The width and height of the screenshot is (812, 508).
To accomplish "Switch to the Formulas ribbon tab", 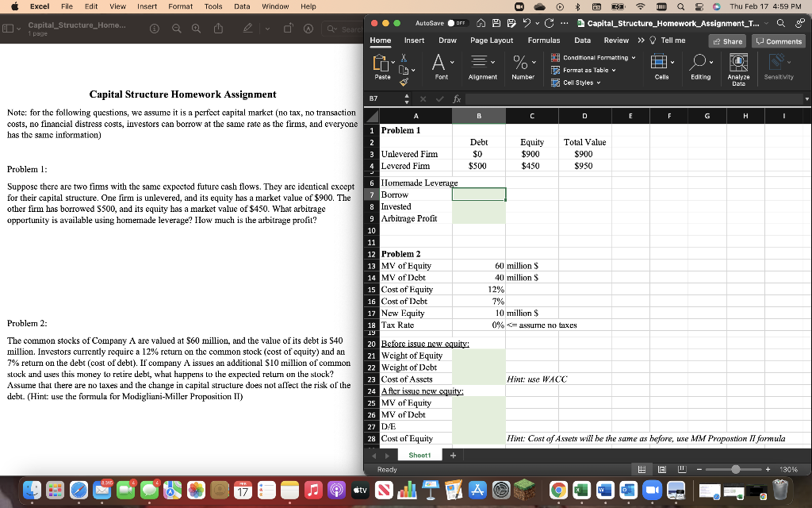I will (543, 40).
